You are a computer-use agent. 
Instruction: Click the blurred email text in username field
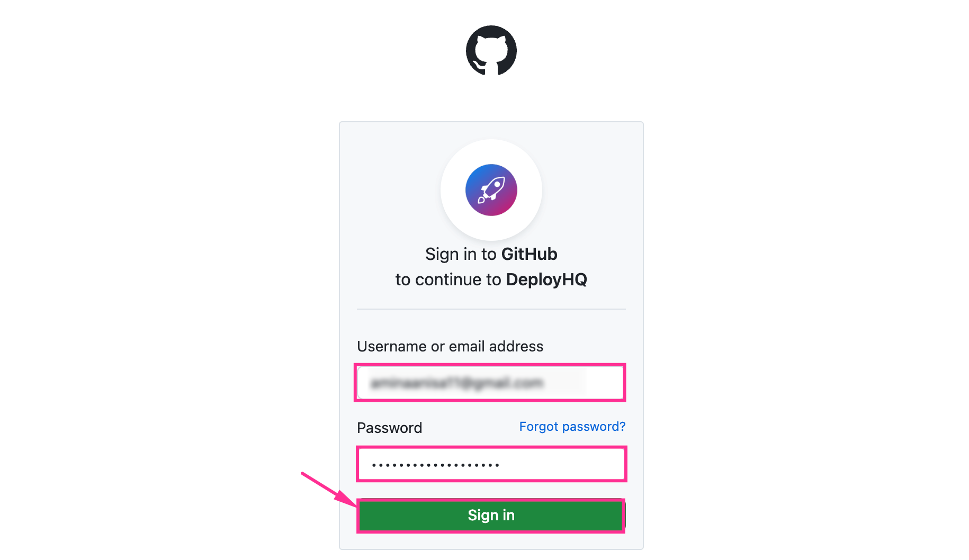[x=456, y=383]
